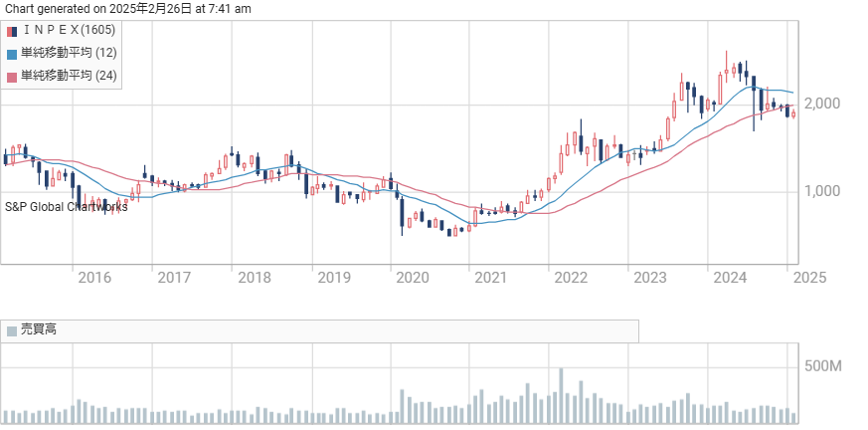The width and height of the screenshot is (868, 430).
Task: Click the 1,000 price axis label
Action: (822, 191)
